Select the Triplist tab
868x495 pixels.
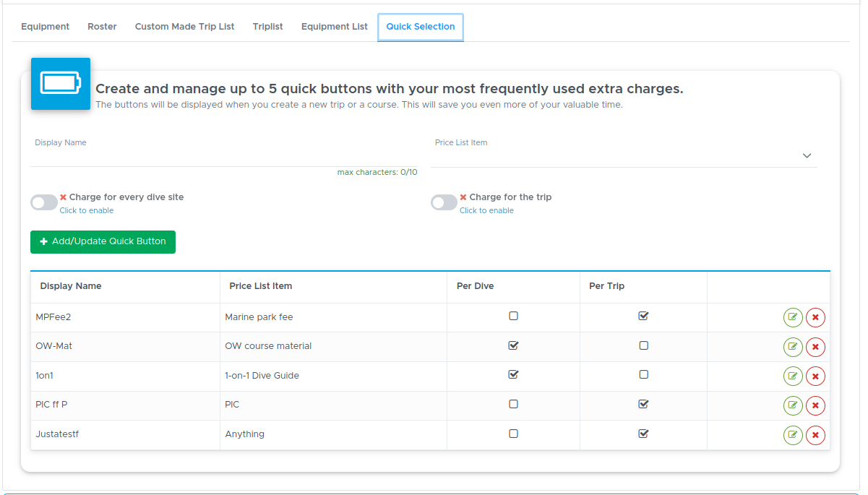pos(268,27)
